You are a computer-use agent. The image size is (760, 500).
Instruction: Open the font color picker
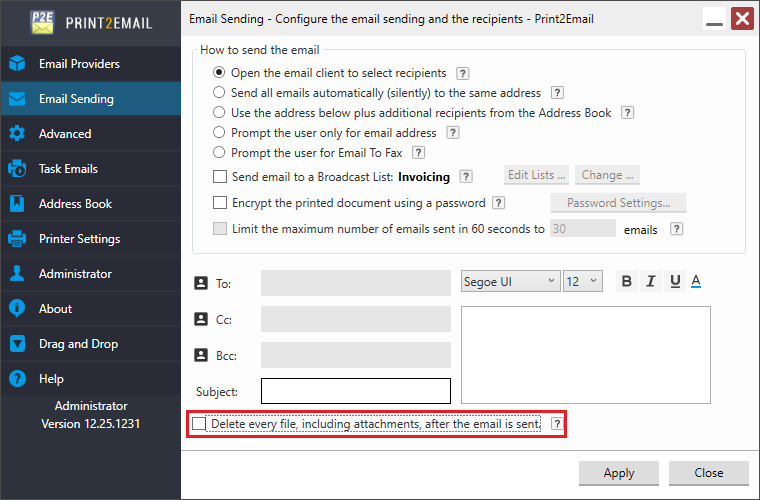click(x=696, y=282)
